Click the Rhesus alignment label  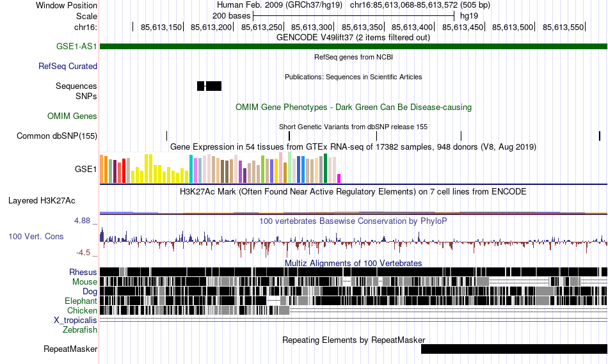click(83, 272)
